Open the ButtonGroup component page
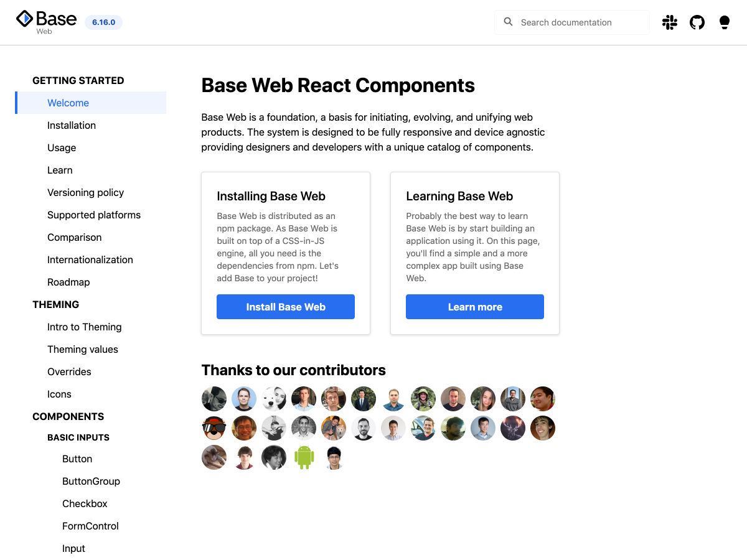This screenshot has height=560, width=747. pos(91,481)
